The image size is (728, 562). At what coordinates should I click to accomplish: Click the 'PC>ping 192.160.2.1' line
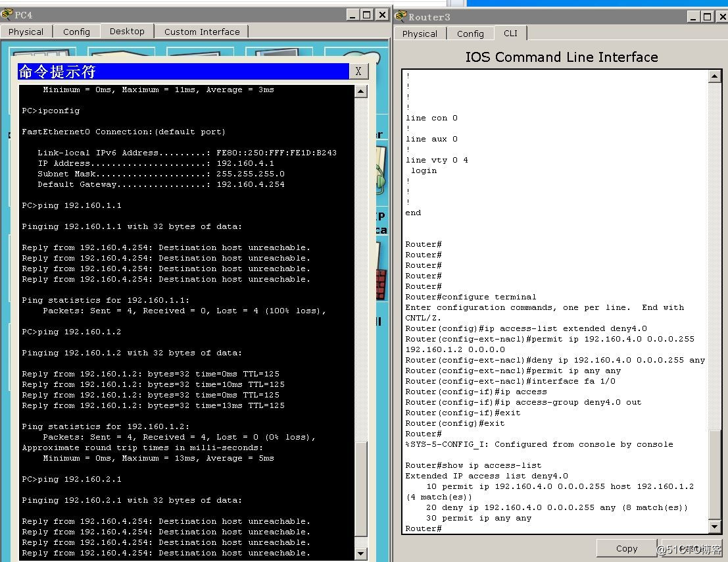(72, 479)
